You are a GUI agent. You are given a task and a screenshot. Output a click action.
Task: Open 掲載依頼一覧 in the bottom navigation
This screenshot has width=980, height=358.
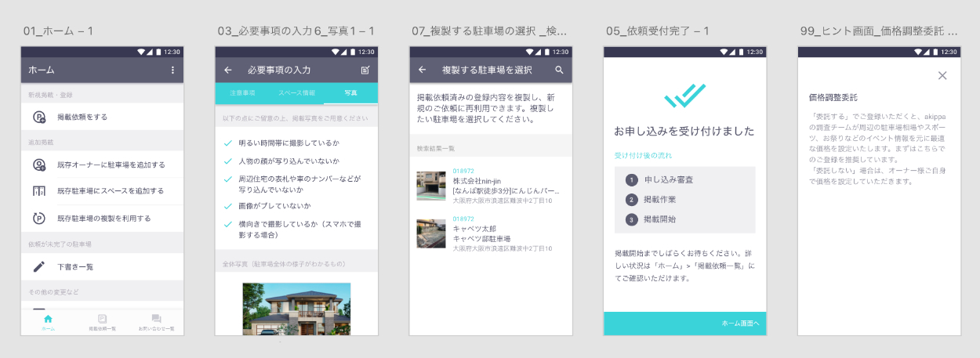[x=102, y=322]
